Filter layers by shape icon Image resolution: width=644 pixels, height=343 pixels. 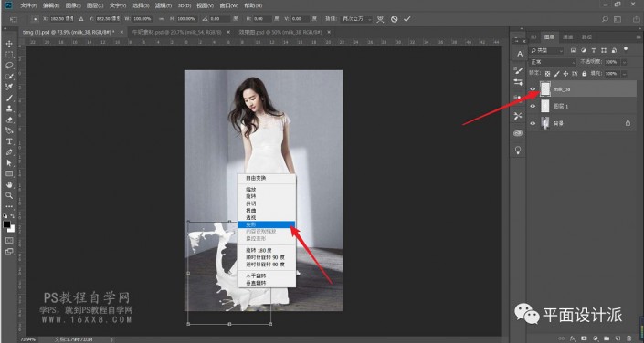(x=604, y=50)
